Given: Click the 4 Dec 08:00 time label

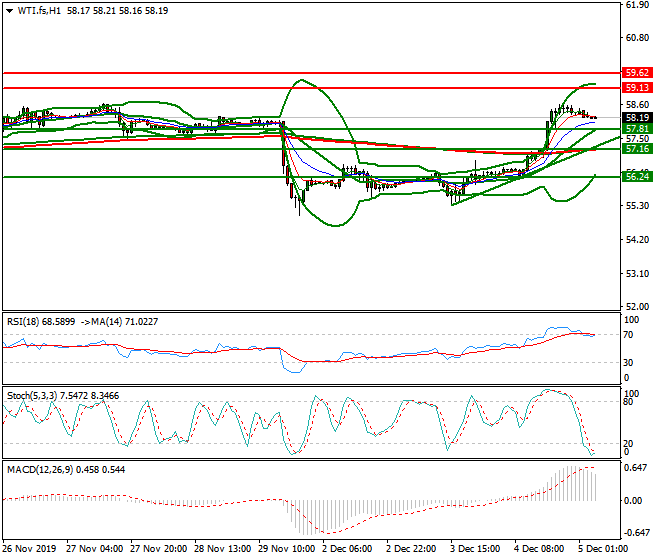Looking at the screenshot, I should tap(539, 549).
